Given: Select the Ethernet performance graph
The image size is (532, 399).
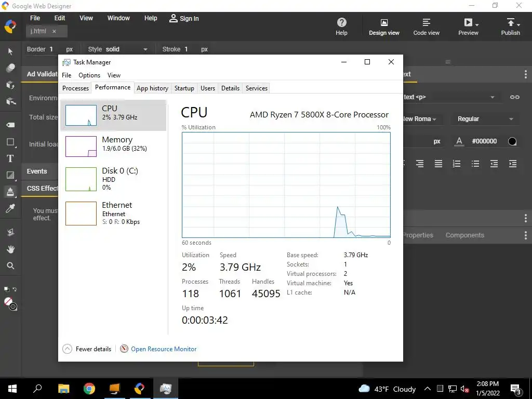Looking at the screenshot, I should pyautogui.click(x=113, y=214).
